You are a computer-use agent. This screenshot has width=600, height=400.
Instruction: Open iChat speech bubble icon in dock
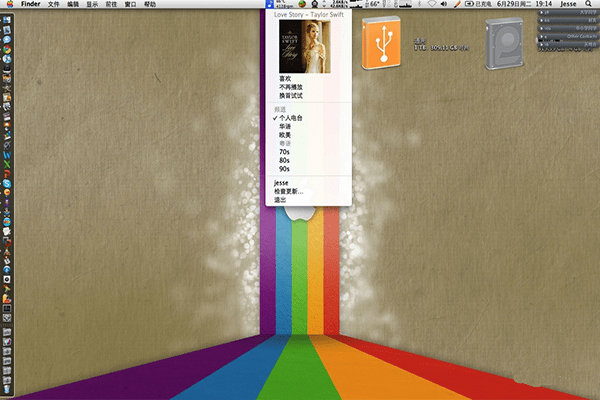[7, 39]
